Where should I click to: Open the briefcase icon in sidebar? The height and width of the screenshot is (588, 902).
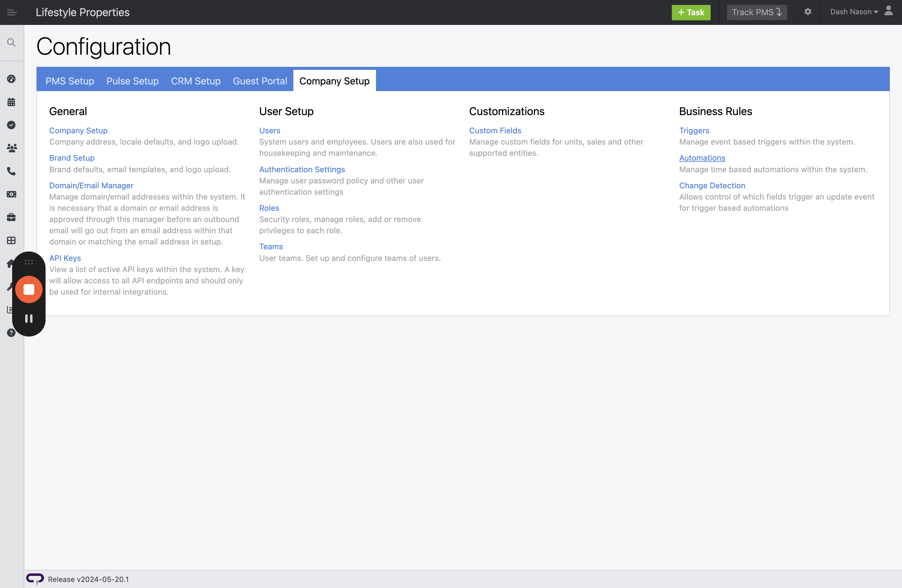tap(11, 217)
